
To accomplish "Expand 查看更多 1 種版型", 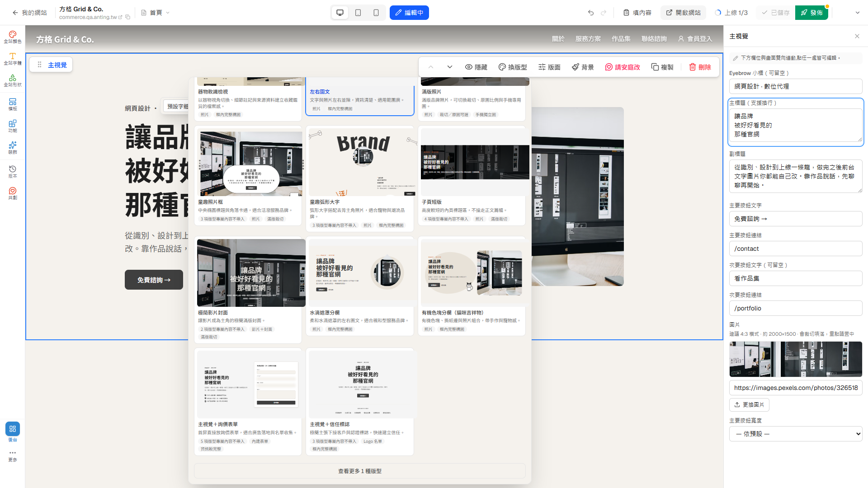I will click(x=360, y=471).
